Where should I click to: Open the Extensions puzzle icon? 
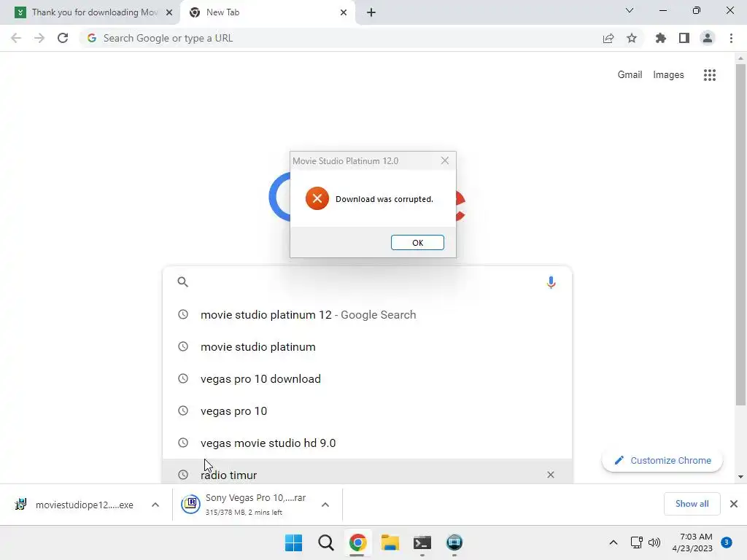coord(660,38)
